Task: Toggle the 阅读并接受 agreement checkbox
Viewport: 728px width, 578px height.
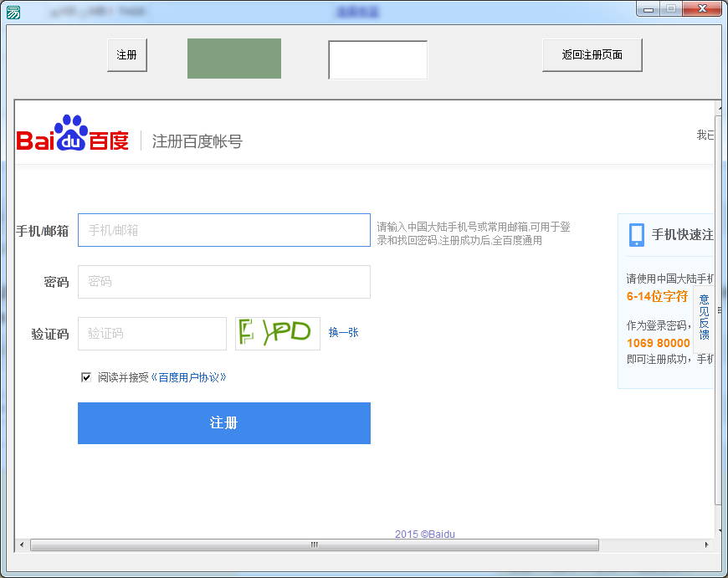Action: tap(86, 377)
